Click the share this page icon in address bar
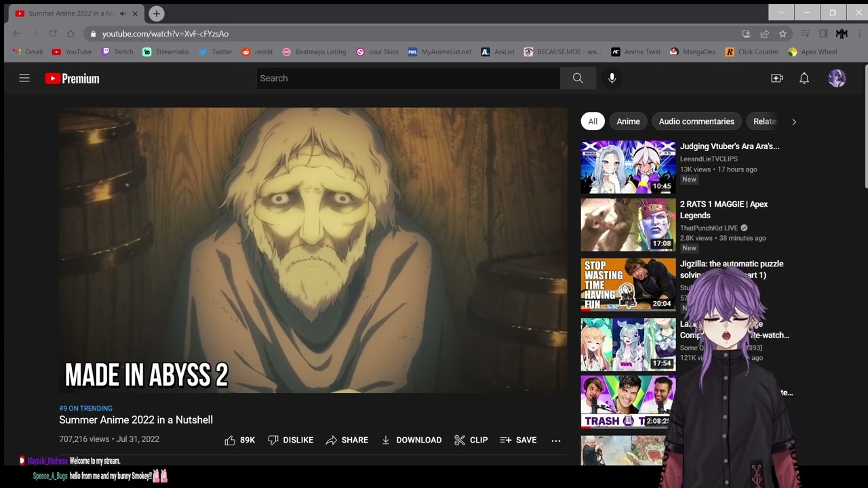Viewport: 868px width, 488px height. pos(764,34)
